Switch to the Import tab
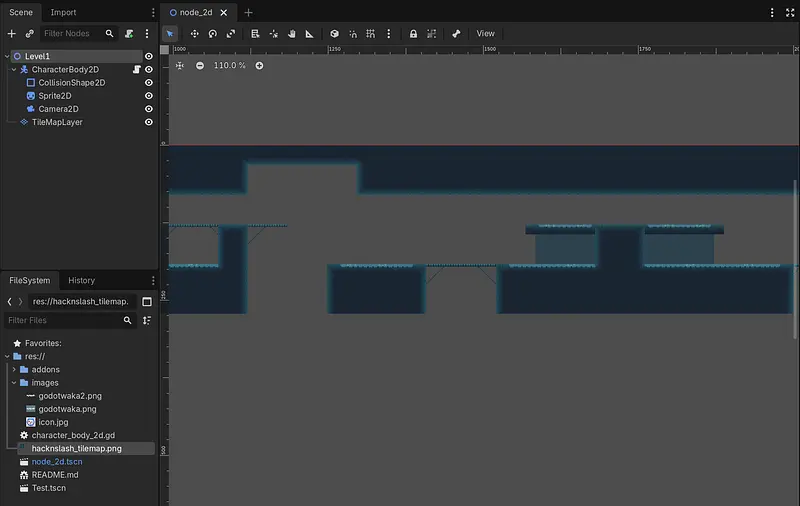The width and height of the screenshot is (800, 506). coord(63,13)
